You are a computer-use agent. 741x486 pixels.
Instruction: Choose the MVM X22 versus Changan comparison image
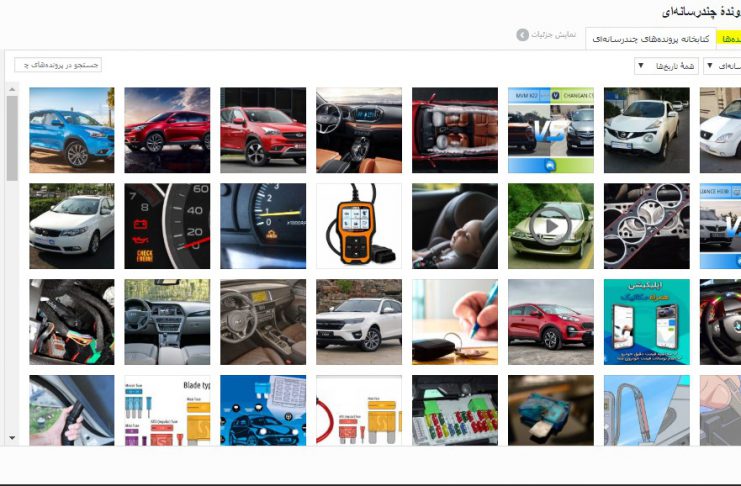pos(550,130)
